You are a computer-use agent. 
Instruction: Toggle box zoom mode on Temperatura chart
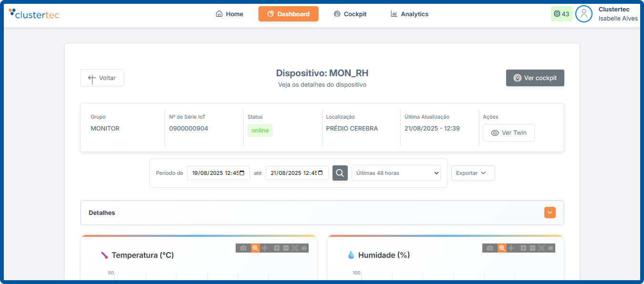click(x=255, y=248)
